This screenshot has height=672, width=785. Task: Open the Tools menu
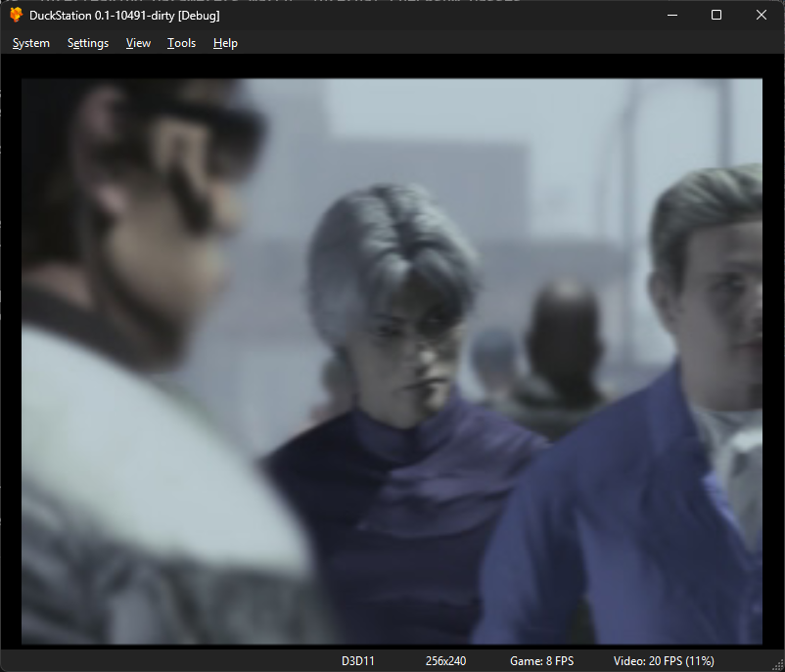(x=181, y=43)
